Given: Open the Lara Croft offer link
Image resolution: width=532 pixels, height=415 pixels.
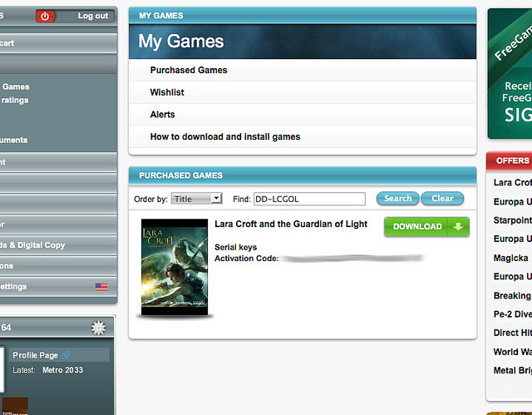Looking at the screenshot, I should (513, 183).
